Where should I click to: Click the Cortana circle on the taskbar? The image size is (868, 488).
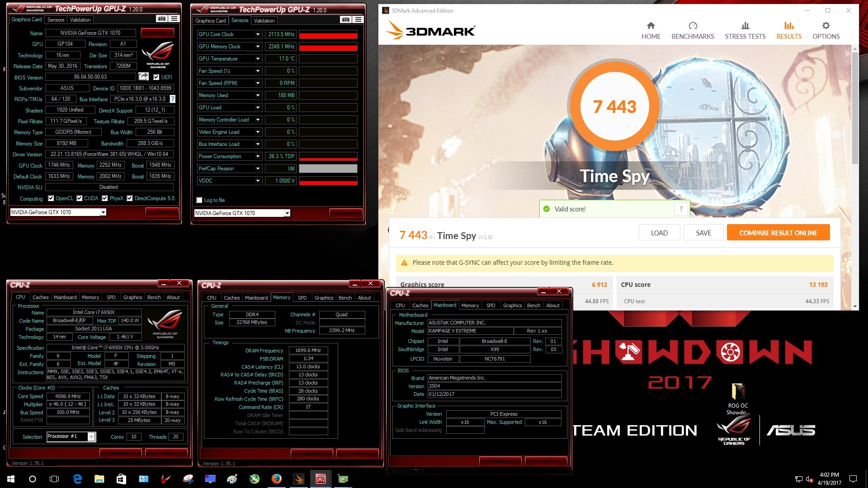click(x=33, y=479)
